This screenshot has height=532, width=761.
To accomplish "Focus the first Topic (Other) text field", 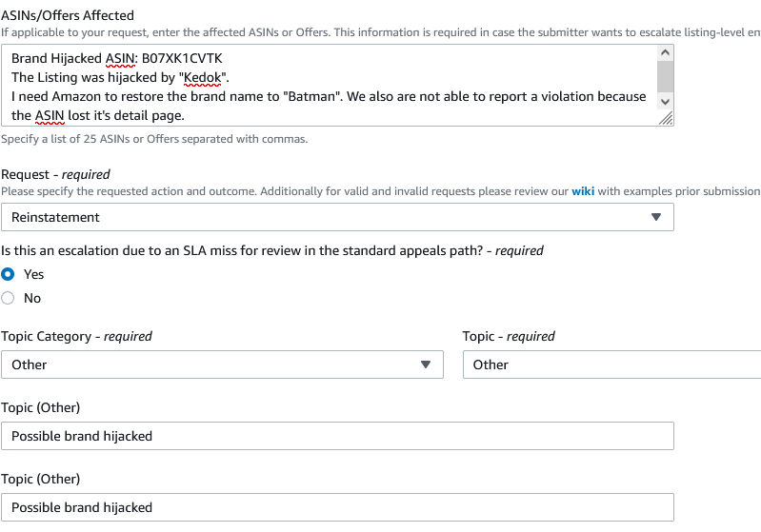I will tap(337, 436).
